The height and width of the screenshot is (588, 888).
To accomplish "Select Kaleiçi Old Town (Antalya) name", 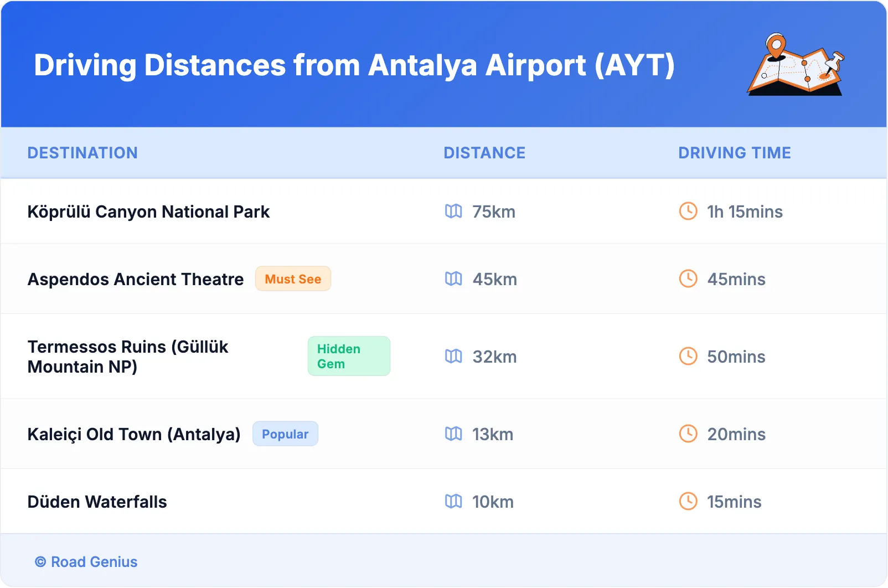I will pyautogui.click(x=134, y=434).
